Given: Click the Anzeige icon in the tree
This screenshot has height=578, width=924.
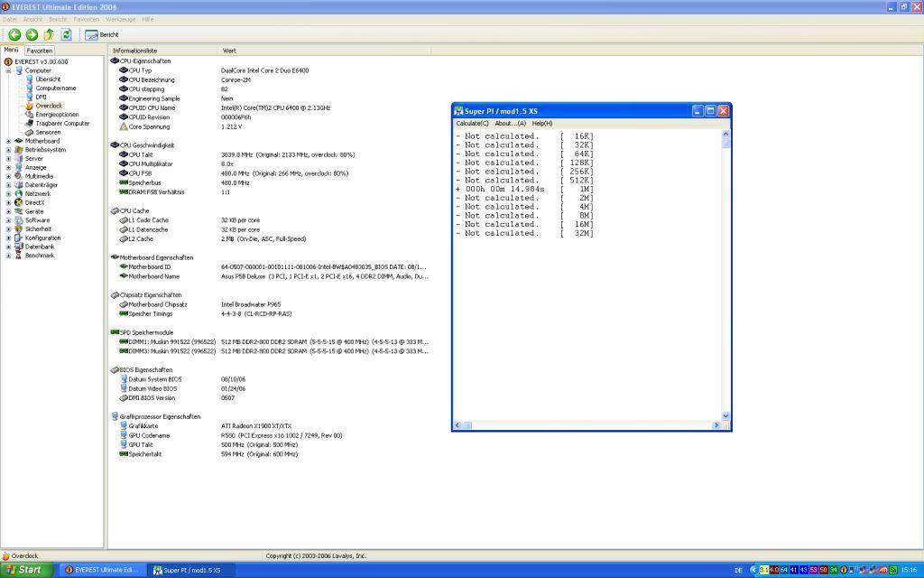Looking at the screenshot, I should [x=19, y=167].
